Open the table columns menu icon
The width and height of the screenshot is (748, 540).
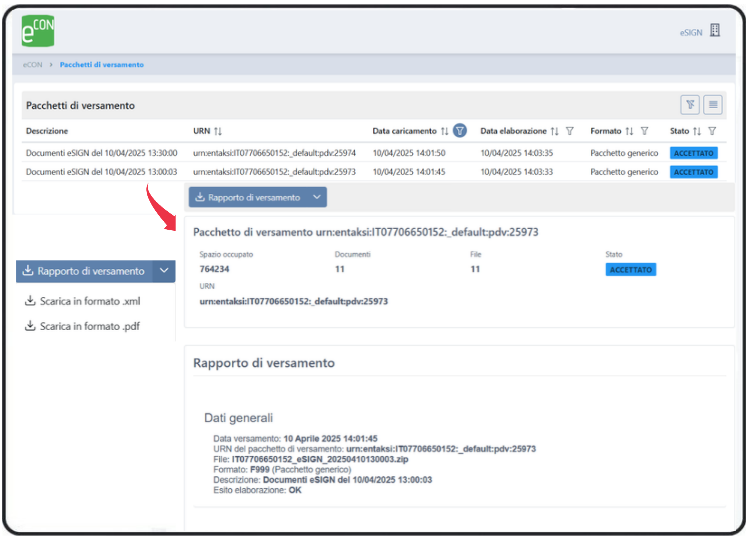coord(713,104)
